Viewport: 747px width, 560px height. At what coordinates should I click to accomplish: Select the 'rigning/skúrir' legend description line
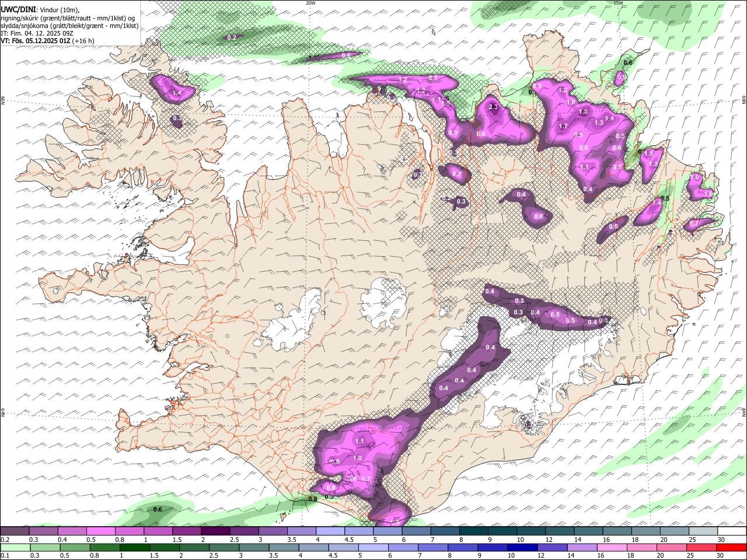68,18
